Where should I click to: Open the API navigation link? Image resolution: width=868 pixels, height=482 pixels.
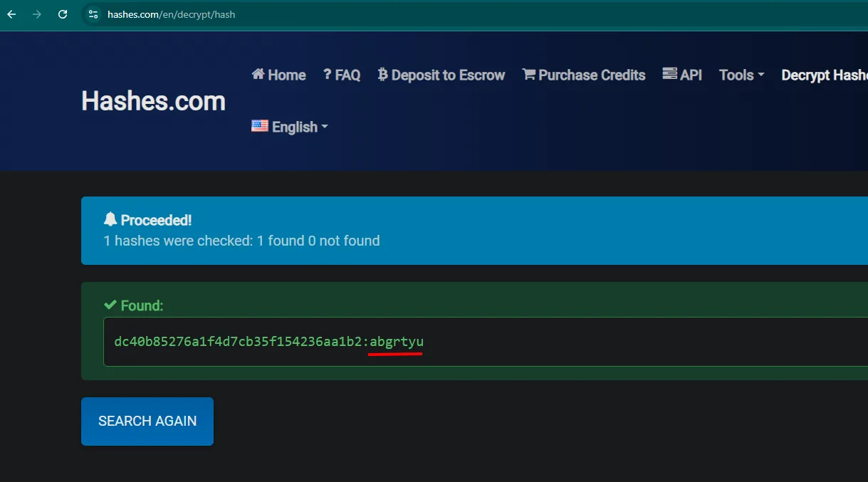[x=682, y=75]
